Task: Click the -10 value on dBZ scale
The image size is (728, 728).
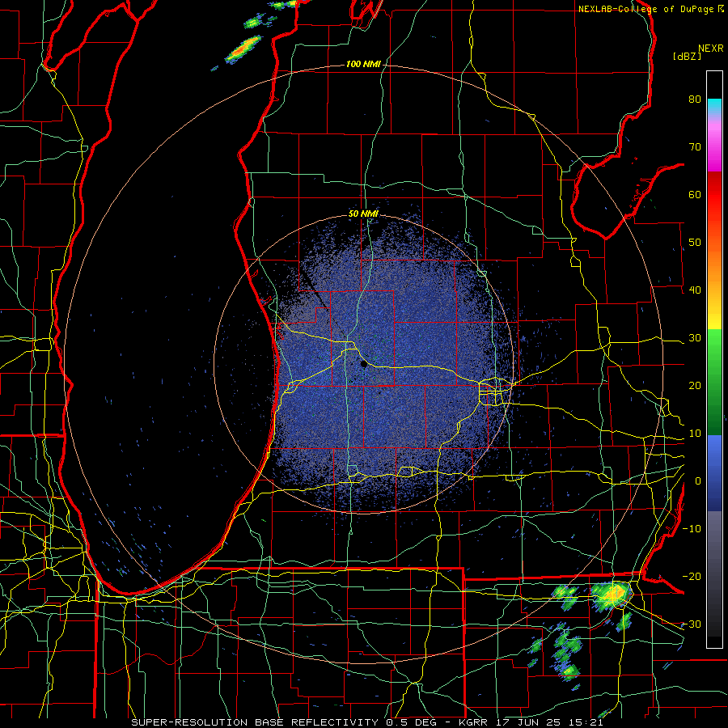Action: pyautogui.click(x=692, y=528)
